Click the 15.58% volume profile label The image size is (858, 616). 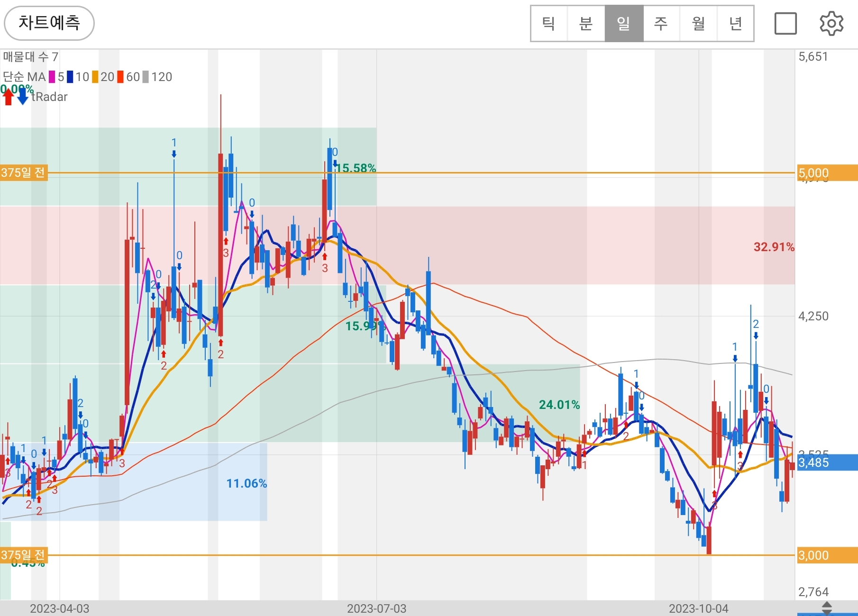tap(356, 168)
